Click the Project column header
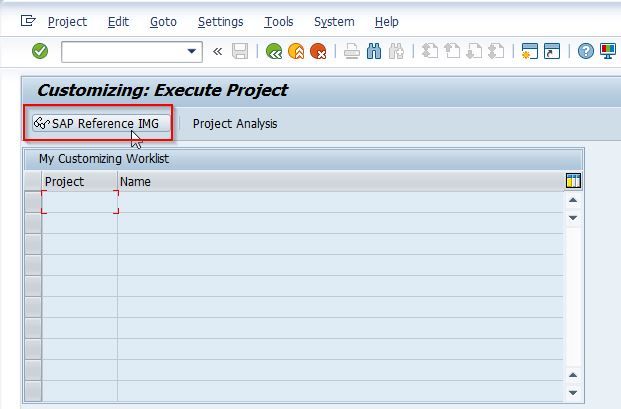 pyautogui.click(x=79, y=181)
